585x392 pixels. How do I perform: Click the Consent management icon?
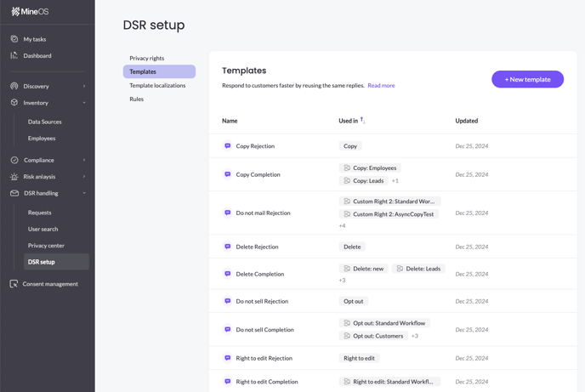pos(14,284)
